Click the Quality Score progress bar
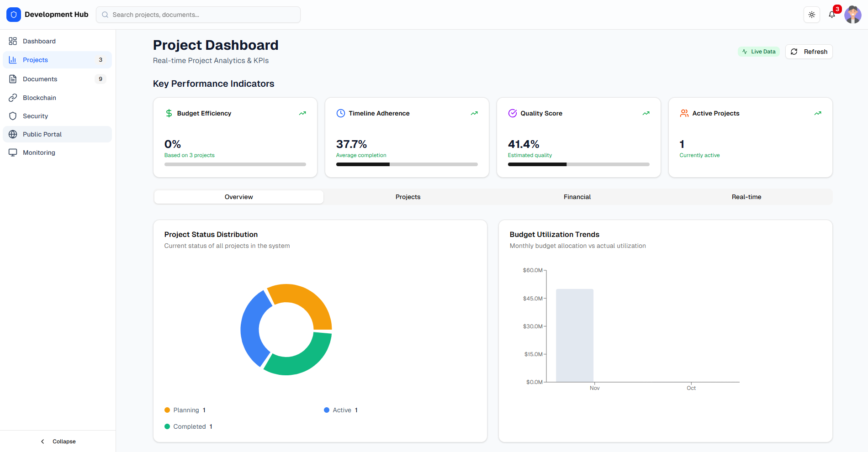The height and width of the screenshot is (452, 868). 578,164
